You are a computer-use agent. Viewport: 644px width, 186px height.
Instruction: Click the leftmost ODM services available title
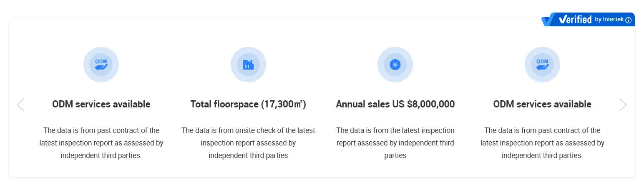101,104
